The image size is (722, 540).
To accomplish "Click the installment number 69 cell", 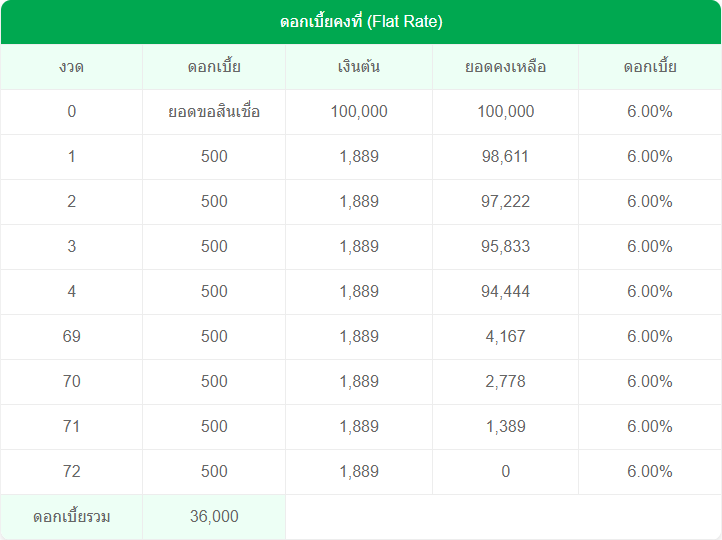I will click(x=71, y=337).
